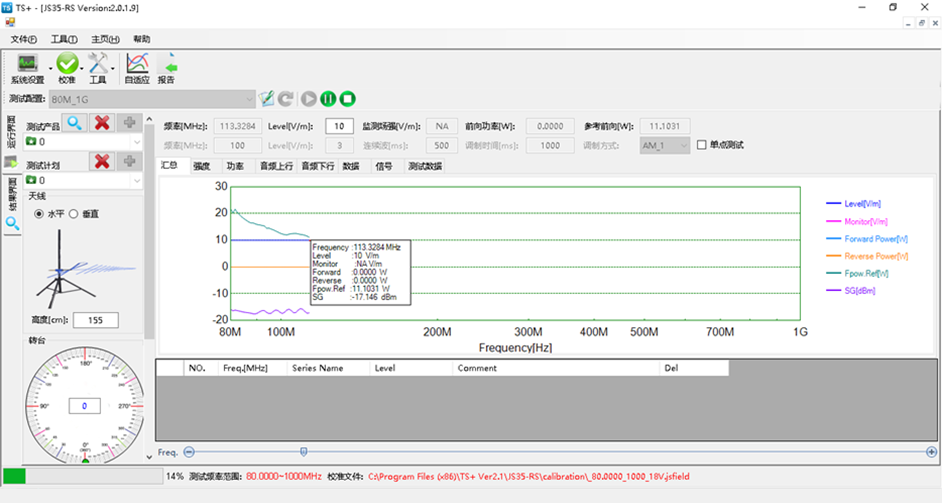Pause the running test

(x=328, y=99)
